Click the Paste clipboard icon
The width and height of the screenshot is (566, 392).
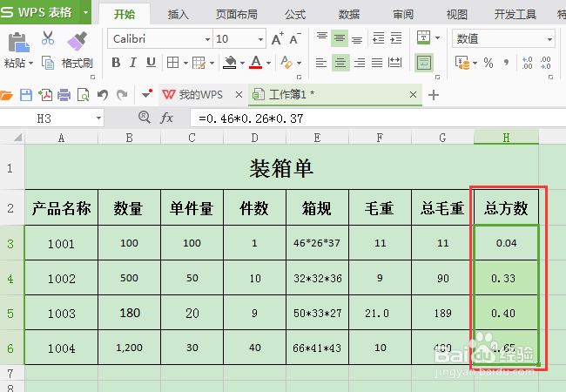pos(18,42)
